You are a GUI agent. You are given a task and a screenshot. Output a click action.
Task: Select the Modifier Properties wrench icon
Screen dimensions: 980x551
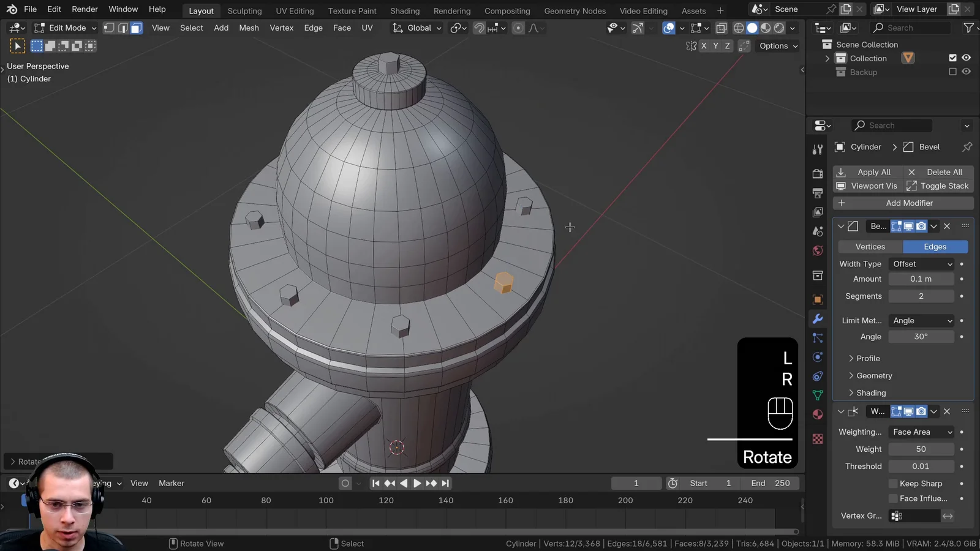pos(818,318)
